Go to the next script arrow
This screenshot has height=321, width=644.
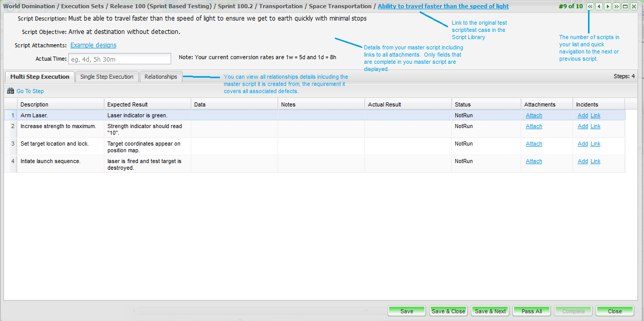608,7
